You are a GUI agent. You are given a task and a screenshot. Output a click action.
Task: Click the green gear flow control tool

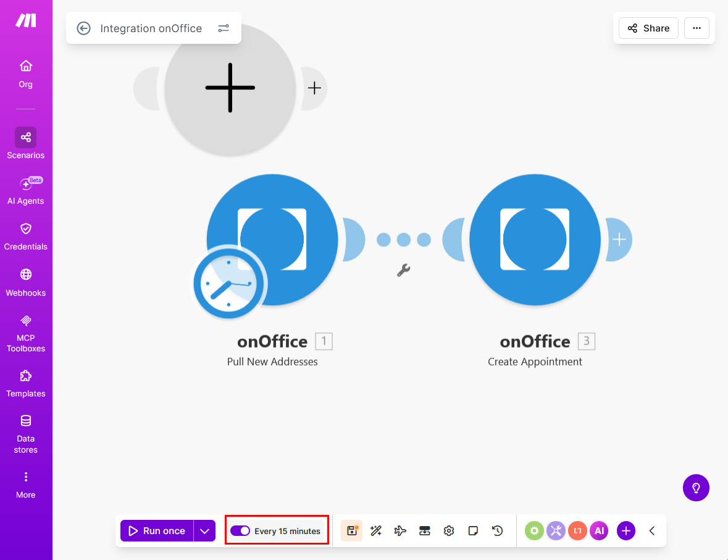(x=534, y=531)
